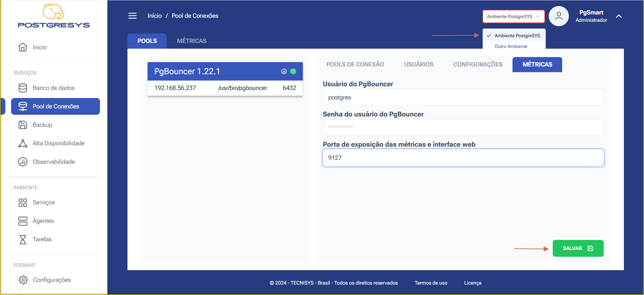Click the Banco de dados database icon
The image size is (644, 295).
tap(23, 88)
